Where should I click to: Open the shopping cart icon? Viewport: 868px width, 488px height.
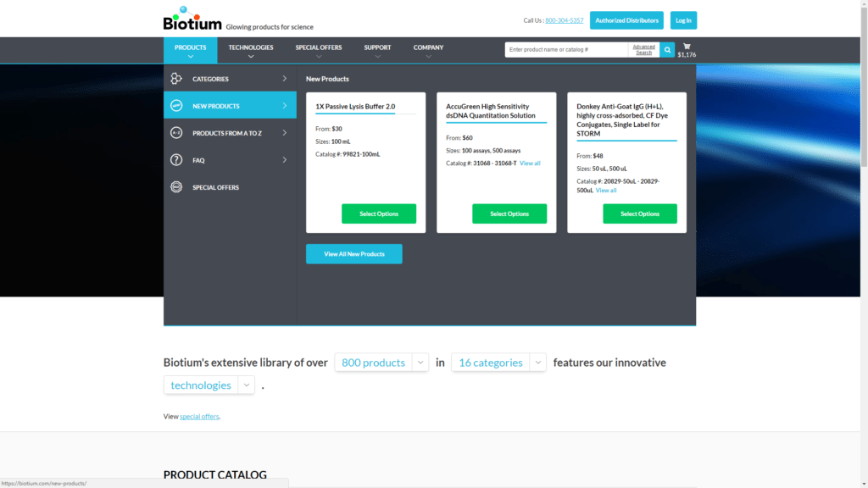(687, 47)
